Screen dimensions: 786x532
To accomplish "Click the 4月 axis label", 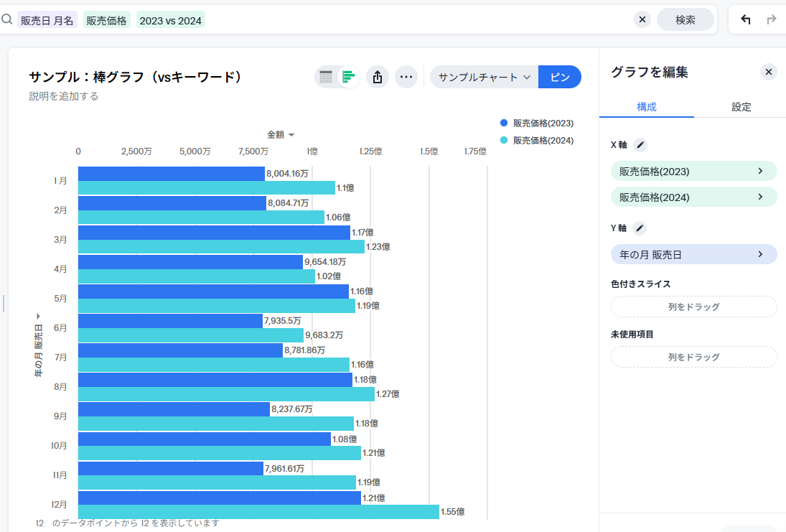I will tap(60, 269).
